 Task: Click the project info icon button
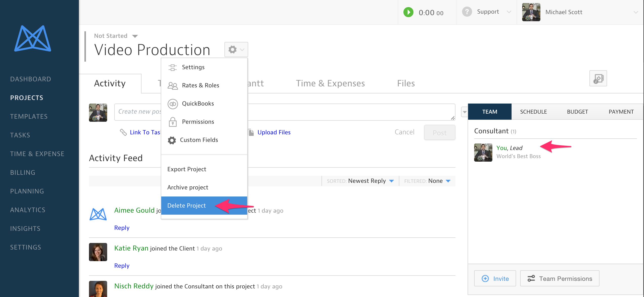point(598,79)
